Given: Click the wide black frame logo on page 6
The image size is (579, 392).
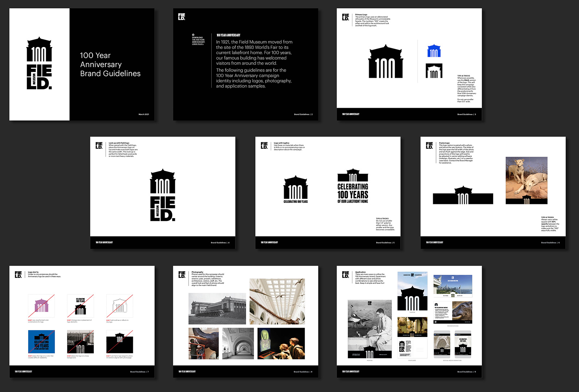Looking at the screenshot, I should click(463, 195).
